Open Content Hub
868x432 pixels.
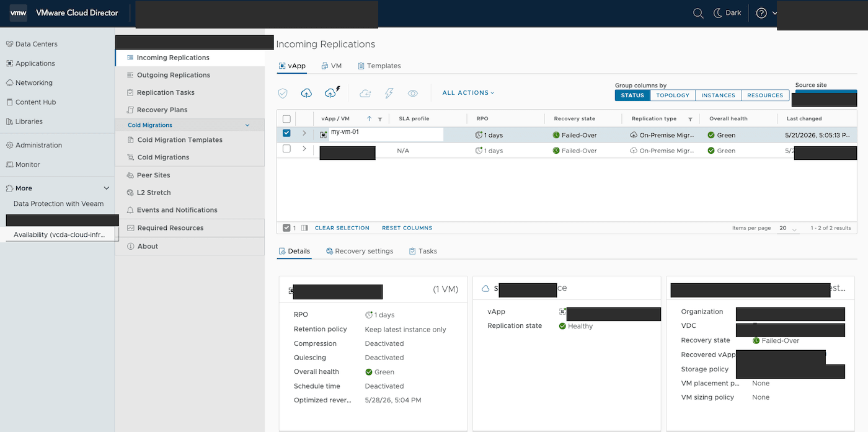click(x=31, y=102)
